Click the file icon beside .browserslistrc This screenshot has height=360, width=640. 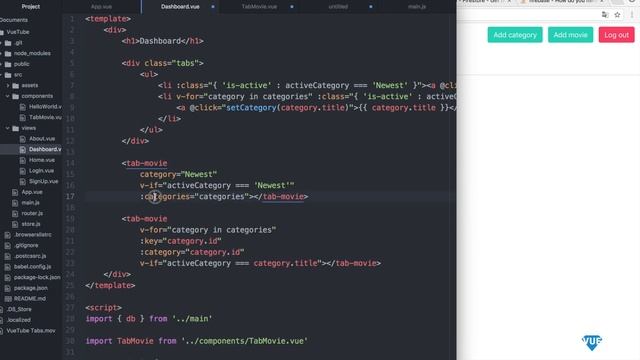[7, 235]
